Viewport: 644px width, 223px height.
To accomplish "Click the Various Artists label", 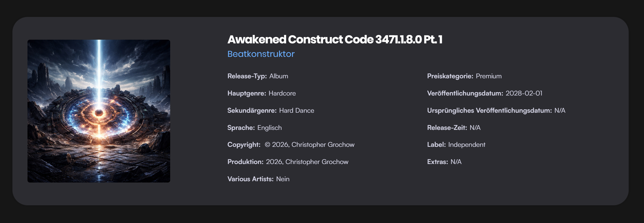I will (x=250, y=179).
